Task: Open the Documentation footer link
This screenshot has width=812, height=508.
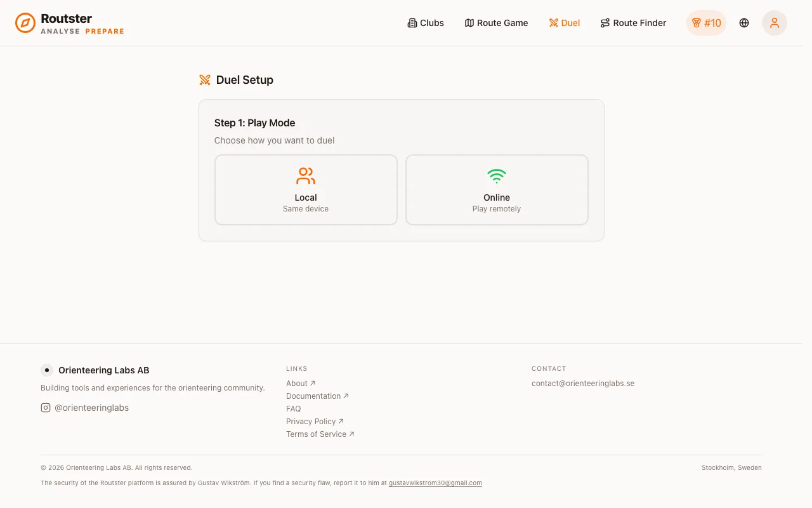Action: 317,396
